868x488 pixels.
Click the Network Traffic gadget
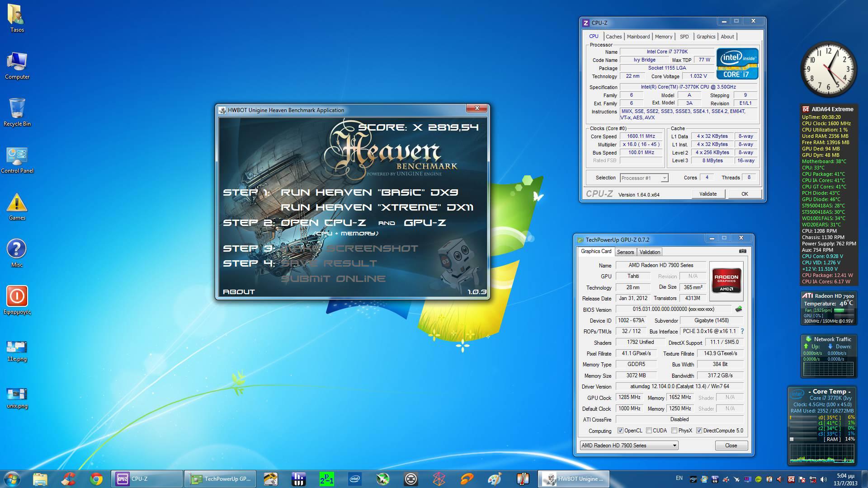tap(829, 357)
